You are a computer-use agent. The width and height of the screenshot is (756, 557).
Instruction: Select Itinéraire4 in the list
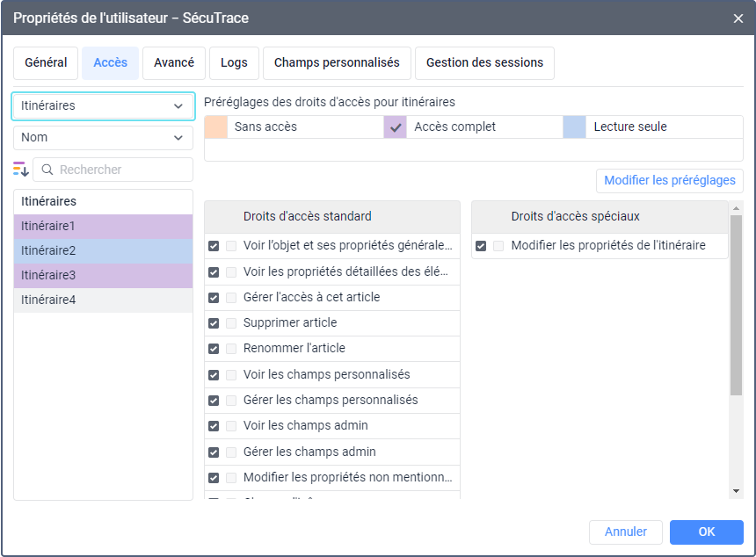(x=103, y=300)
